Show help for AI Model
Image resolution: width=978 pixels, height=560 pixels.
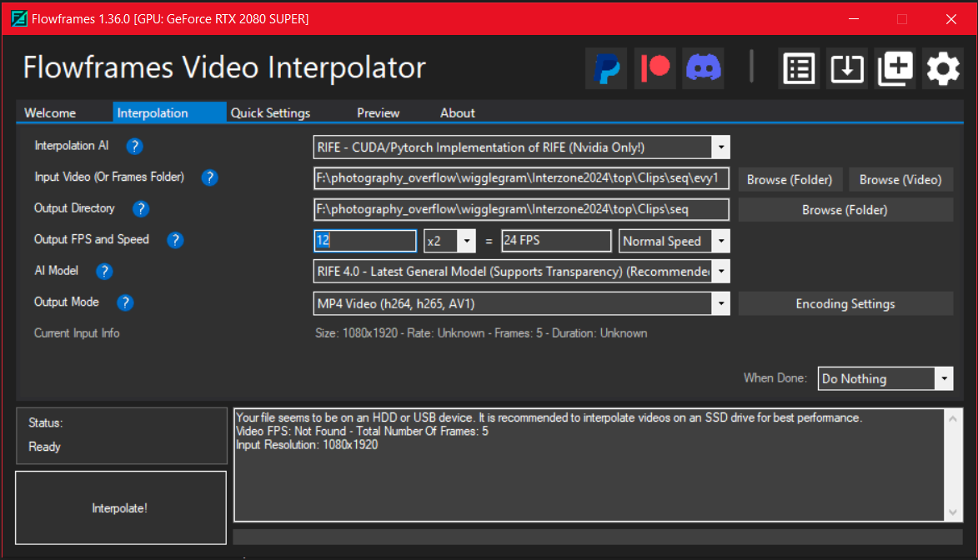pos(104,272)
